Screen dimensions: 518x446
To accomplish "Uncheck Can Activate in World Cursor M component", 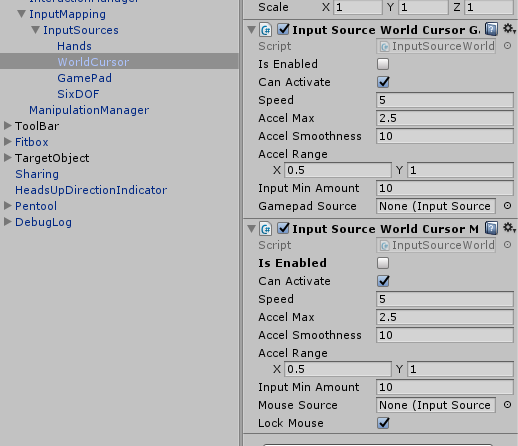I will click(383, 281).
